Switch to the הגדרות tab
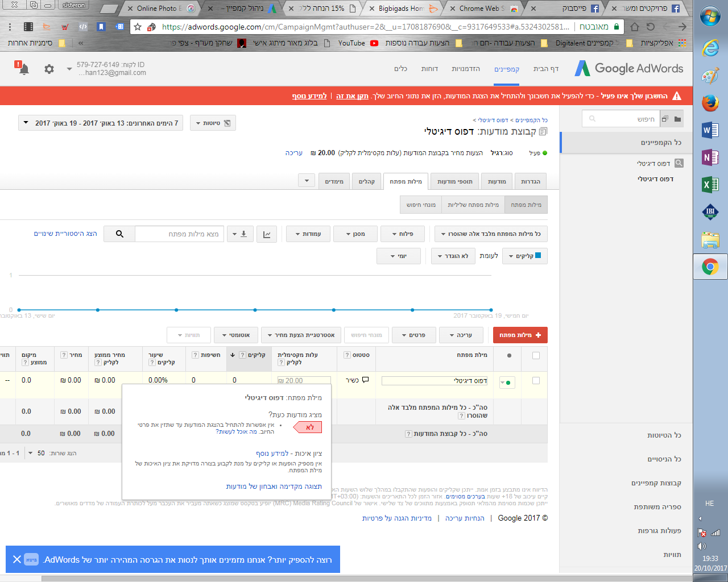 tap(531, 181)
